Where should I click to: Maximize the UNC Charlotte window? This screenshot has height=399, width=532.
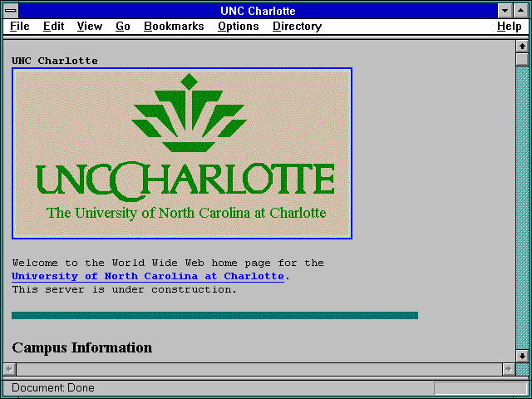521,11
